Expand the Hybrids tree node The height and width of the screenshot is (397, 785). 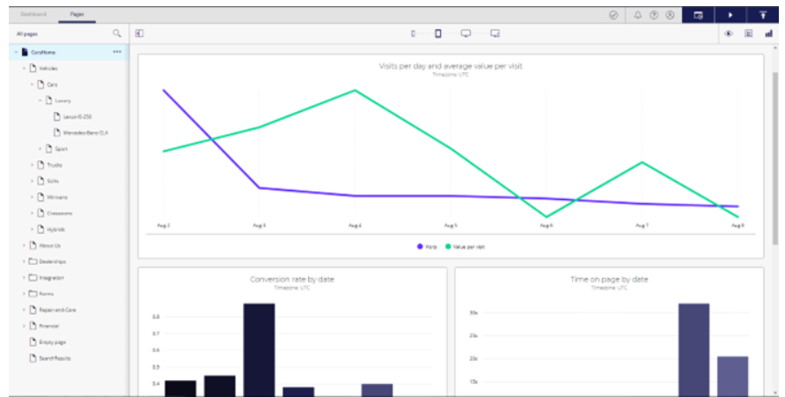(32, 229)
